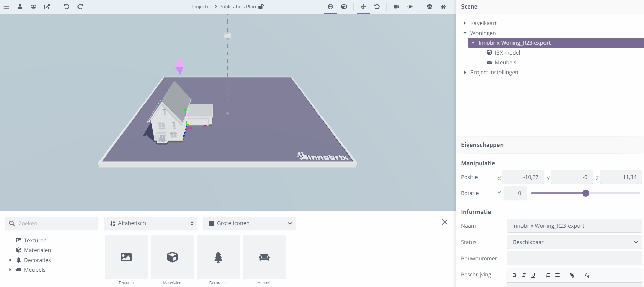Click the sun sphere handle in viewport
The image size is (644, 287).
tap(227, 36)
